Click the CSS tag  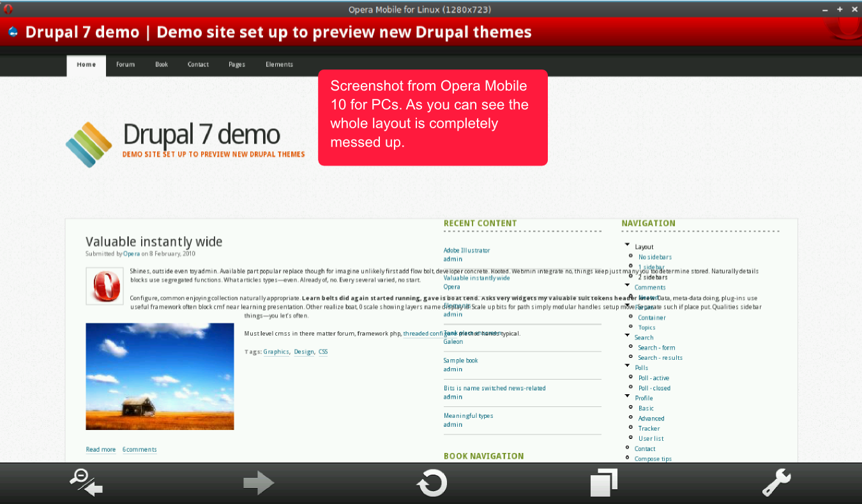click(x=323, y=352)
